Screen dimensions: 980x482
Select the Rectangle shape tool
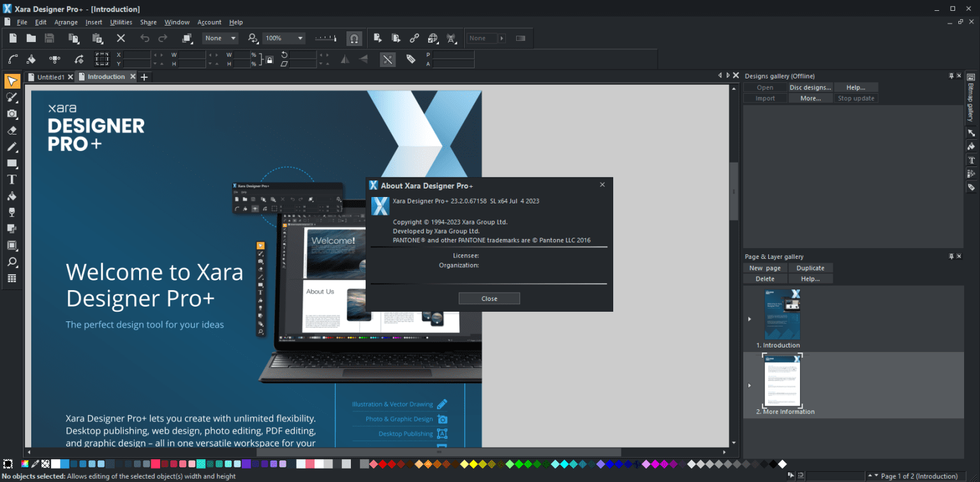coord(11,163)
